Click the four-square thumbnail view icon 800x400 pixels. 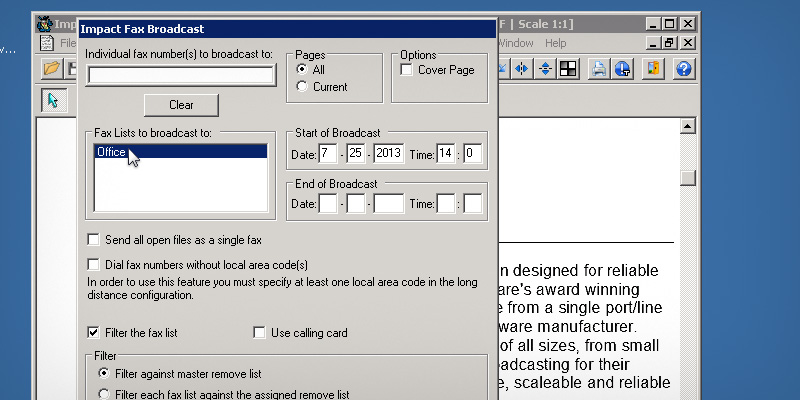[568, 69]
